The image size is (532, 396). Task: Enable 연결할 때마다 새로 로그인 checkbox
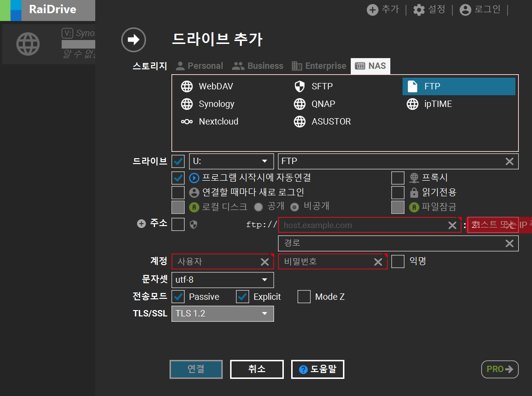pyautogui.click(x=178, y=192)
